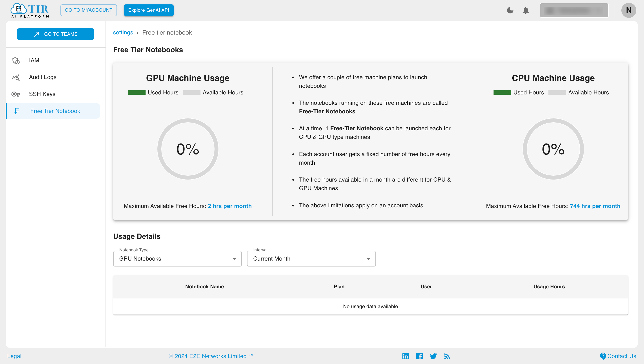Click the Twitter social media icon
Screen dimensions: 644x364
pyautogui.click(x=433, y=356)
